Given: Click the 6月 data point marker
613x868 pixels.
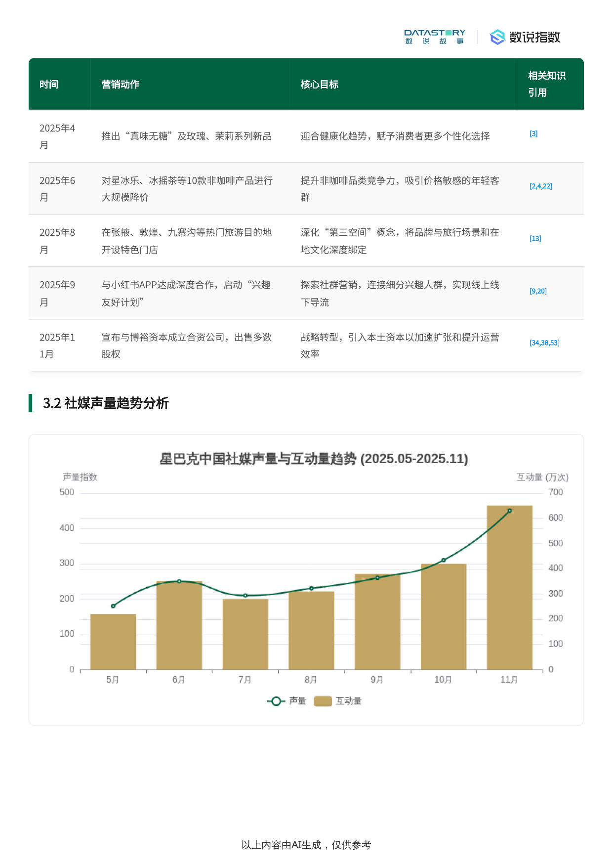Looking at the screenshot, I should click(179, 581).
